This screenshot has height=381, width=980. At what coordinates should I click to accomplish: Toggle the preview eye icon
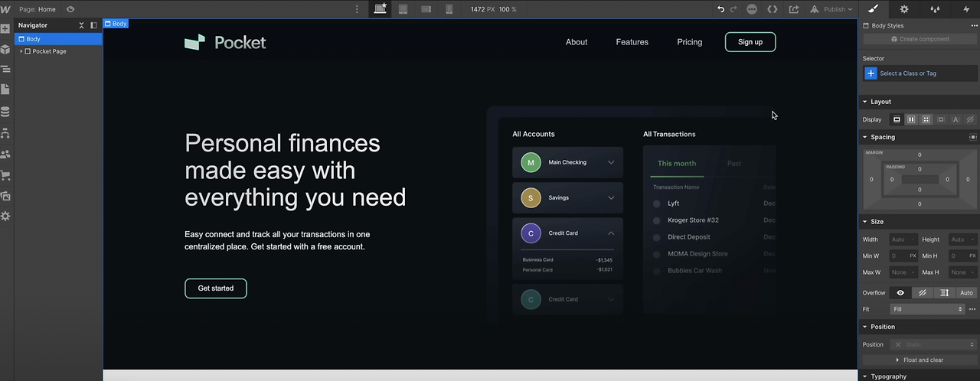(70, 9)
